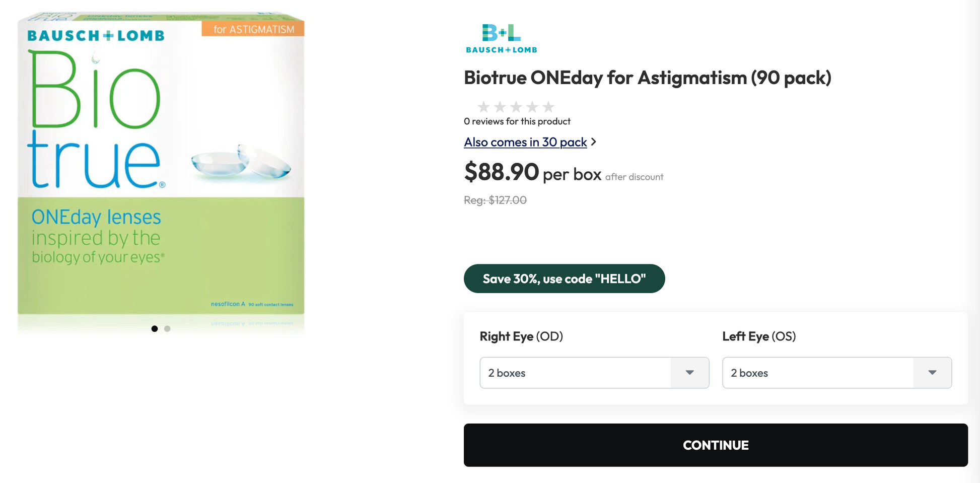Choose the third rating star
Screen dimensions: 980x483
(x=516, y=107)
